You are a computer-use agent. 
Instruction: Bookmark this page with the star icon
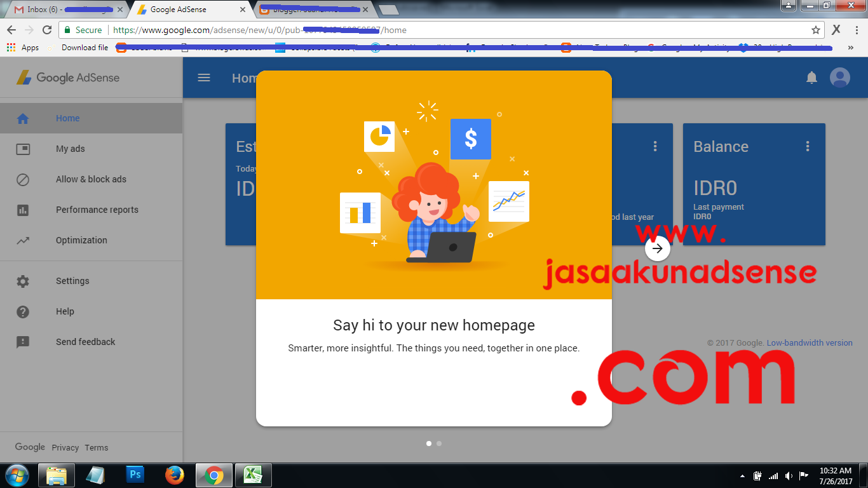pos(816,30)
